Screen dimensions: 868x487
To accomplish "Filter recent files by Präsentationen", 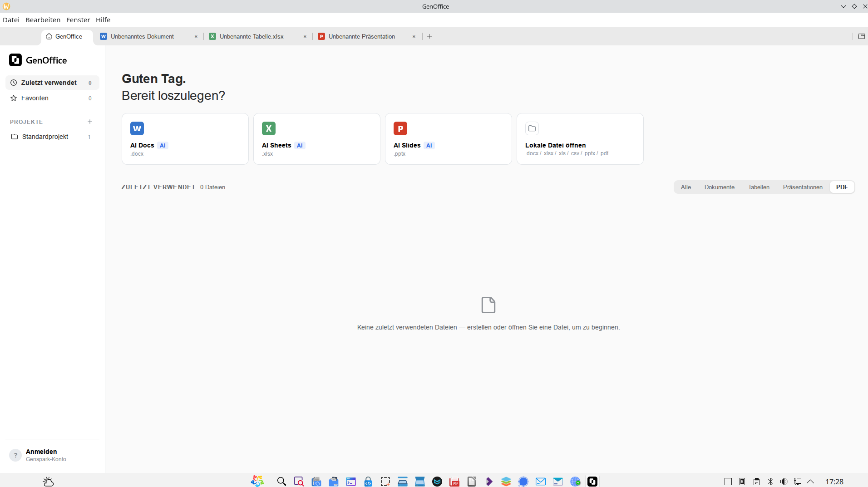I will [803, 187].
